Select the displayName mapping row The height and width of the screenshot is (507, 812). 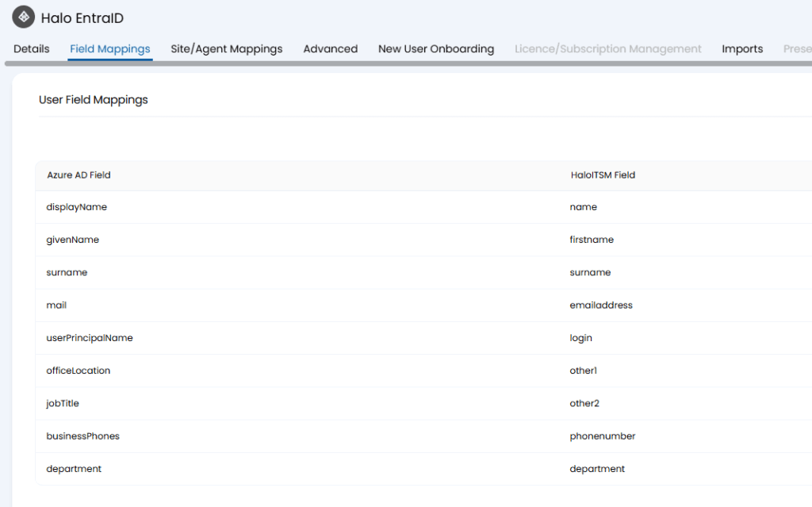pyautogui.click(x=77, y=207)
